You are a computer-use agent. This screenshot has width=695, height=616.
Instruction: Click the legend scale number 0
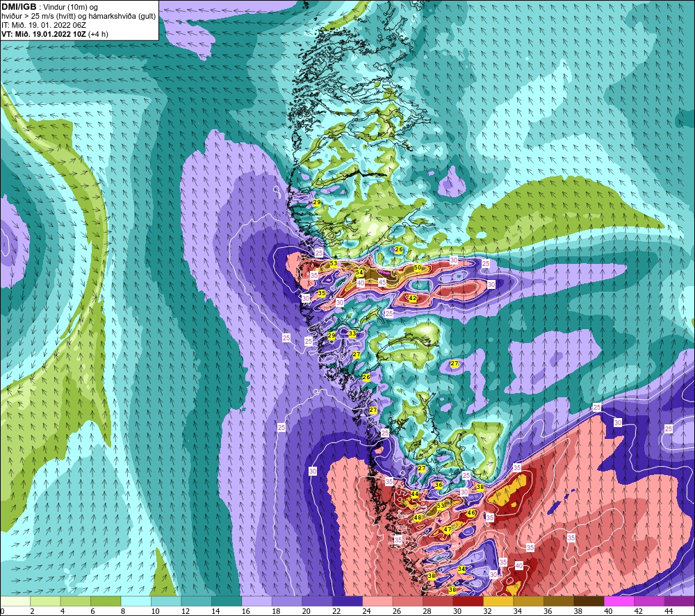[2, 612]
